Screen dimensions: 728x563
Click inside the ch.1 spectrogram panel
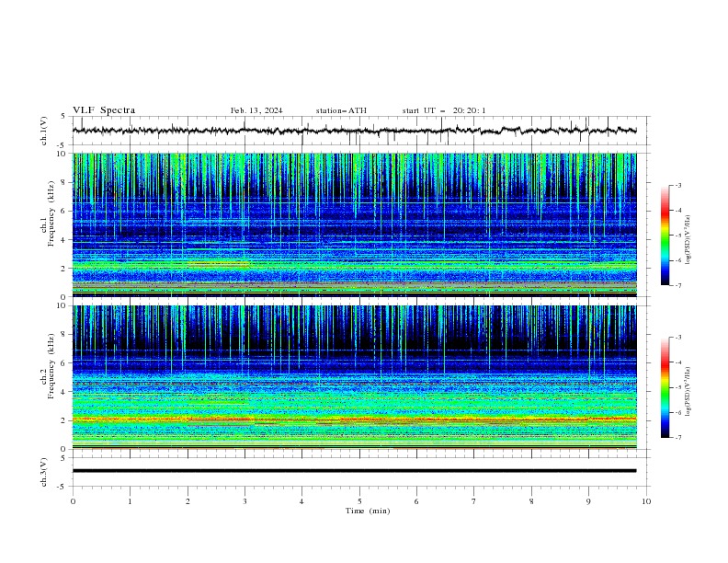(x=354, y=224)
